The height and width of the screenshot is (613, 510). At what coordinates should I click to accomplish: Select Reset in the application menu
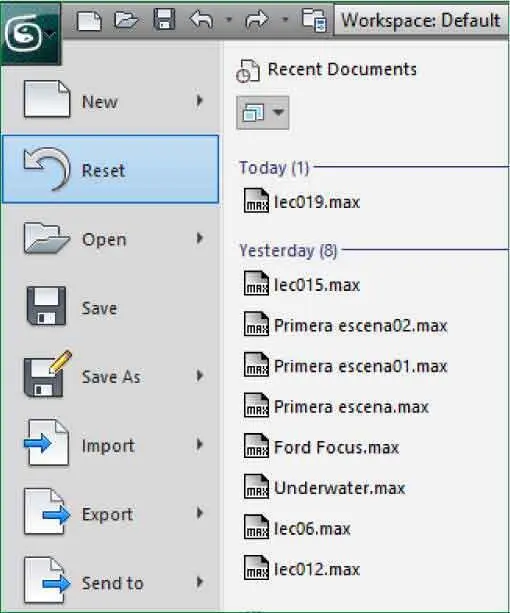click(x=110, y=169)
